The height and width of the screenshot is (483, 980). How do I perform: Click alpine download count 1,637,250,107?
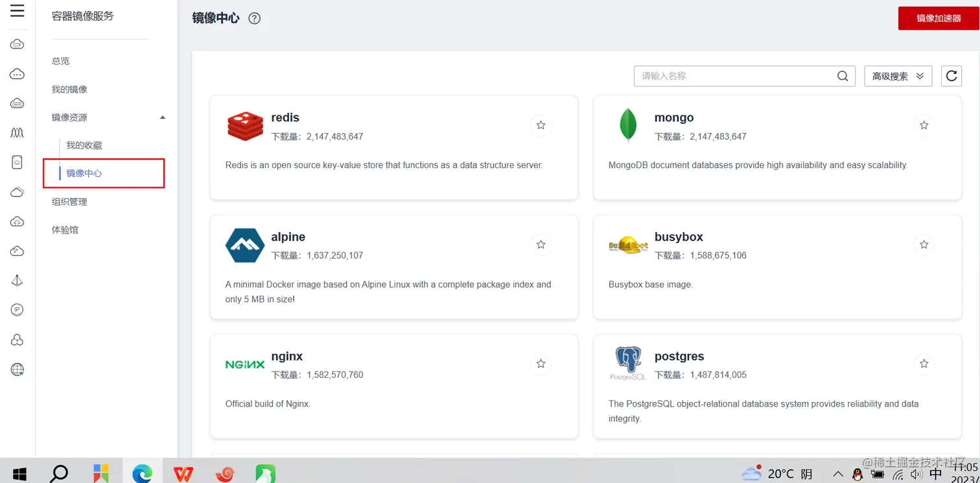(x=335, y=255)
